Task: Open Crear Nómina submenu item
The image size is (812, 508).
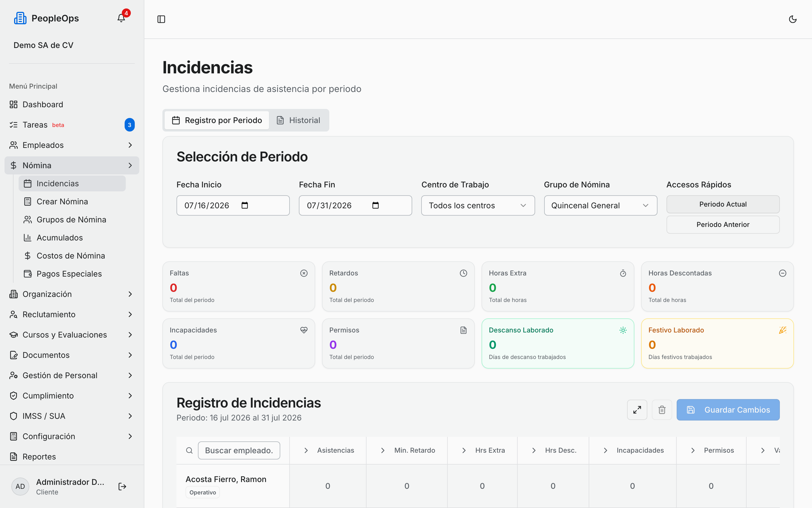Action: point(72,202)
